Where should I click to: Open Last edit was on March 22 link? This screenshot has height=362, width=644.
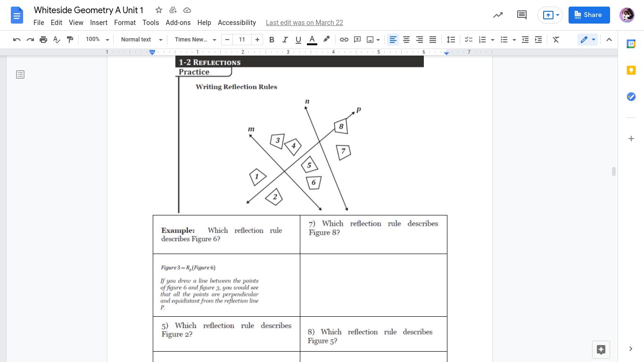pos(305,23)
